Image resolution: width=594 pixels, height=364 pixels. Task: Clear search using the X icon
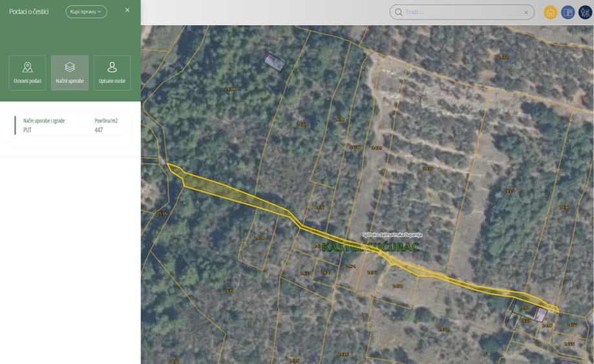[x=526, y=12]
